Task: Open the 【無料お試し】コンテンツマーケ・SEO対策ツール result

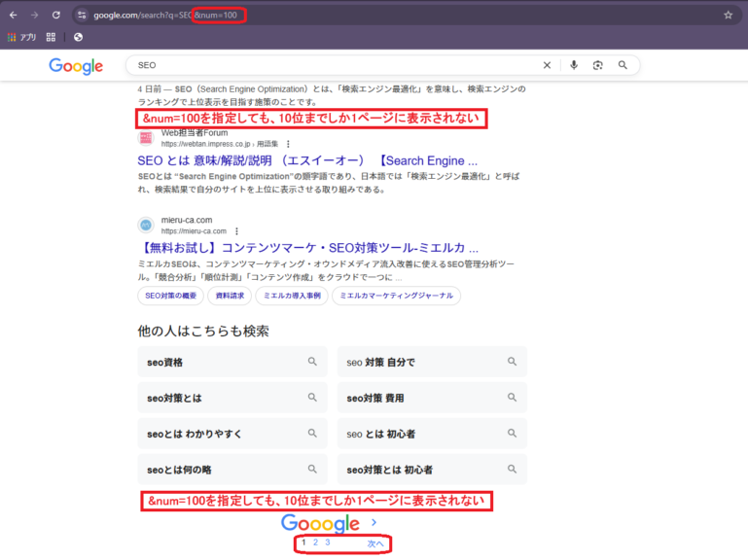Action: pos(308,248)
